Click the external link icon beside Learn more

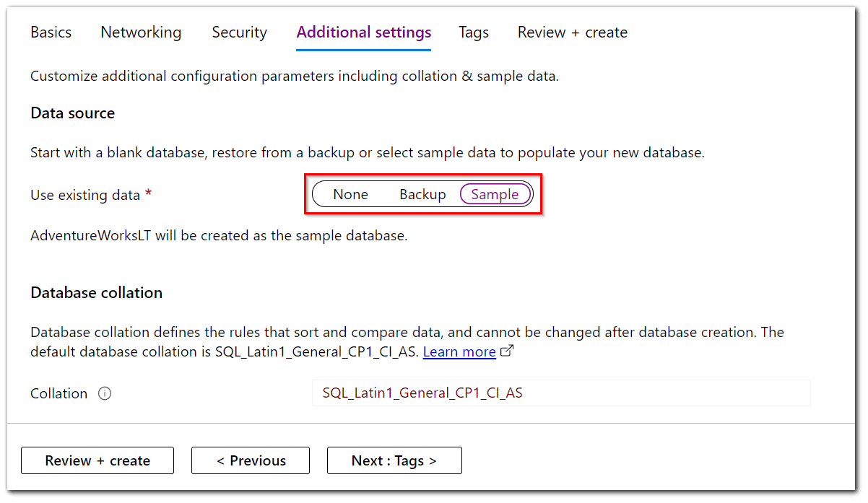(505, 350)
